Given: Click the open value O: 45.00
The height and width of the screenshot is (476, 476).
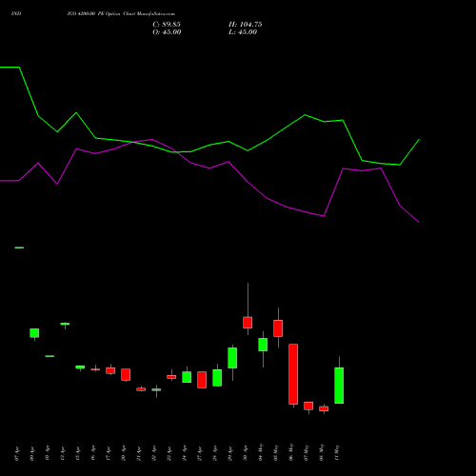Looking at the screenshot, I should point(167,32).
